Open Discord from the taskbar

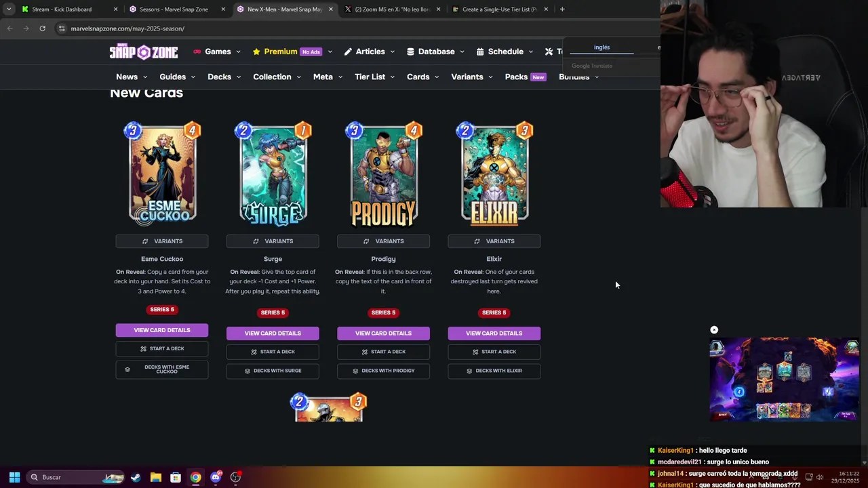pyautogui.click(x=216, y=477)
